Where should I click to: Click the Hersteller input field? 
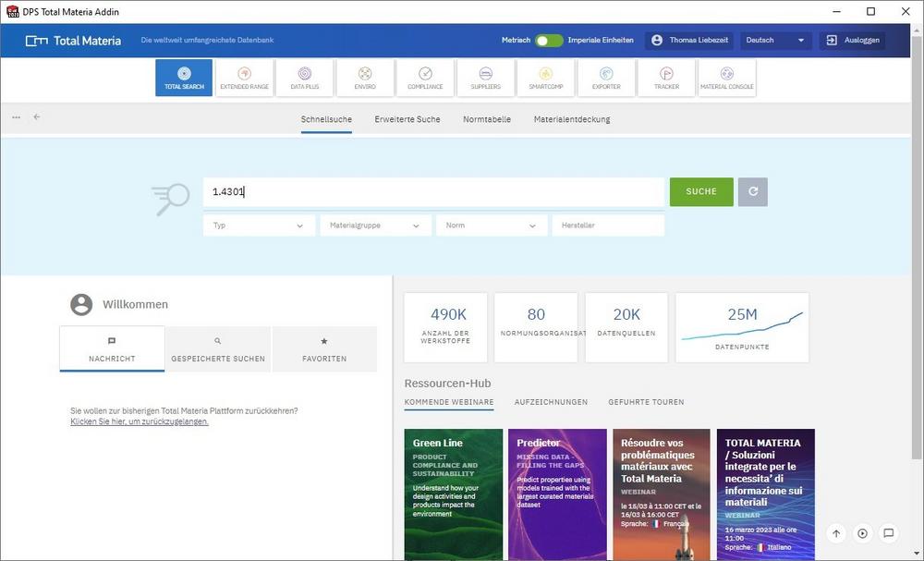pos(608,226)
